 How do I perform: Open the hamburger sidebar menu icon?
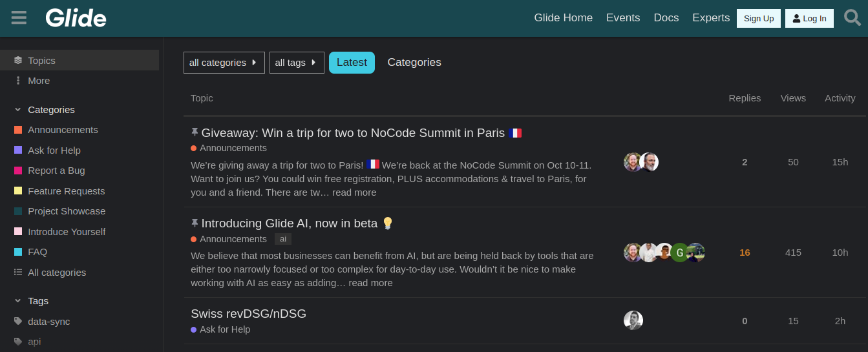tap(19, 17)
